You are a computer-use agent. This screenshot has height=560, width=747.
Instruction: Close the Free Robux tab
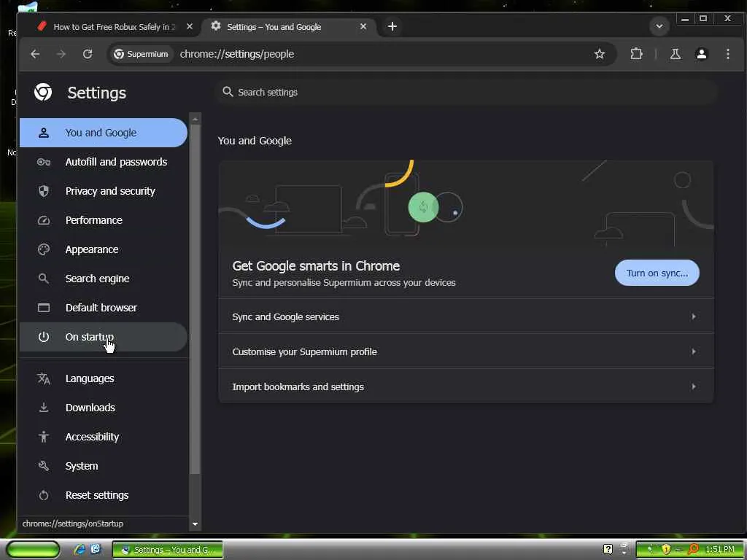tap(190, 27)
